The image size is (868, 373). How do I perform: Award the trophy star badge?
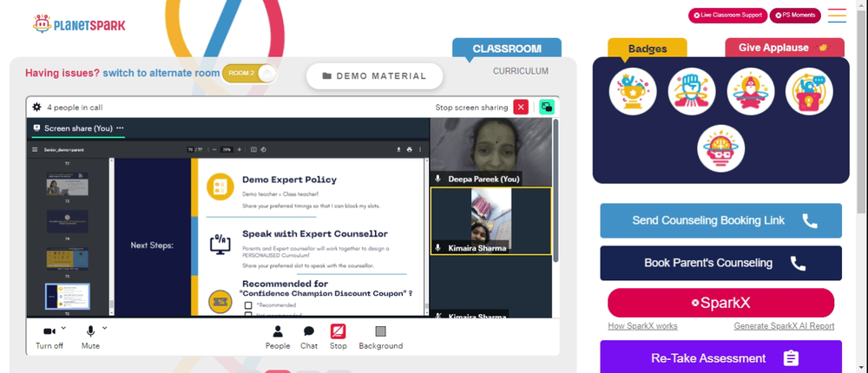[633, 91]
